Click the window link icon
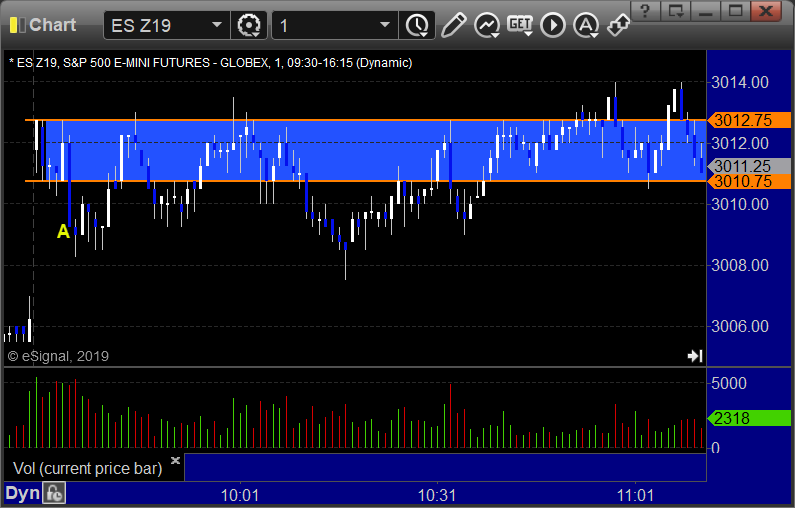The image size is (795, 508). tap(619, 25)
